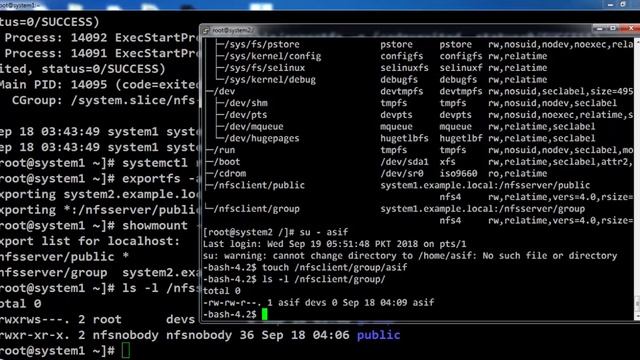Click 'Process: 14091 ExecStartPre' line in system1

click(102, 53)
